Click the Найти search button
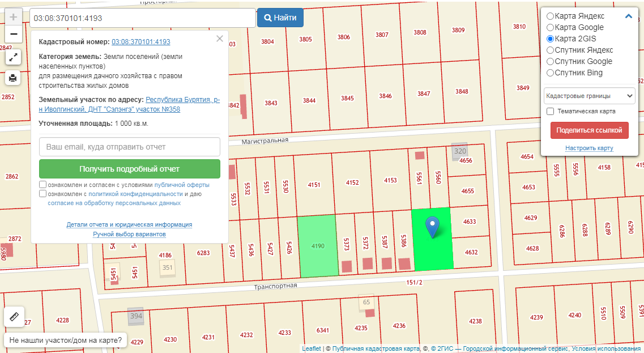The width and height of the screenshot is (644, 353). 280,18
